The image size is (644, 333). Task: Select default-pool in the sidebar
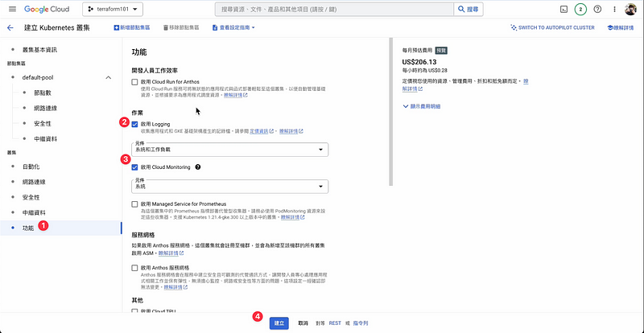[38, 77]
